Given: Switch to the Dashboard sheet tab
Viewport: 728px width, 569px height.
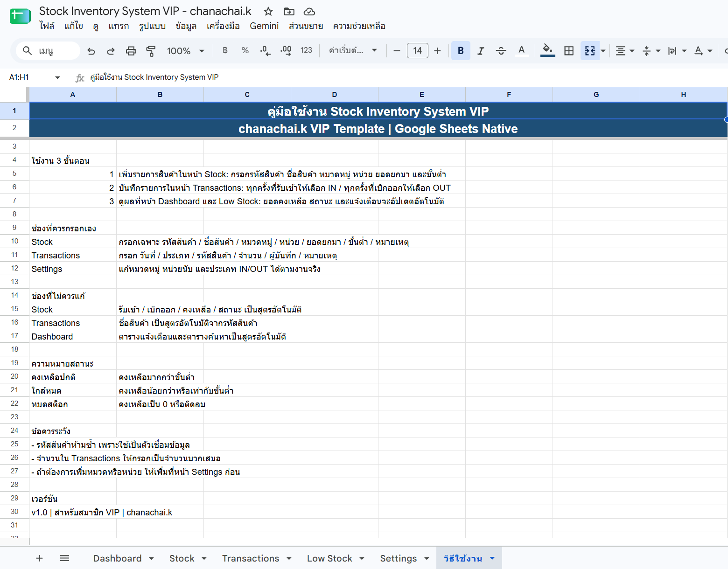Looking at the screenshot, I should (x=123, y=558).
